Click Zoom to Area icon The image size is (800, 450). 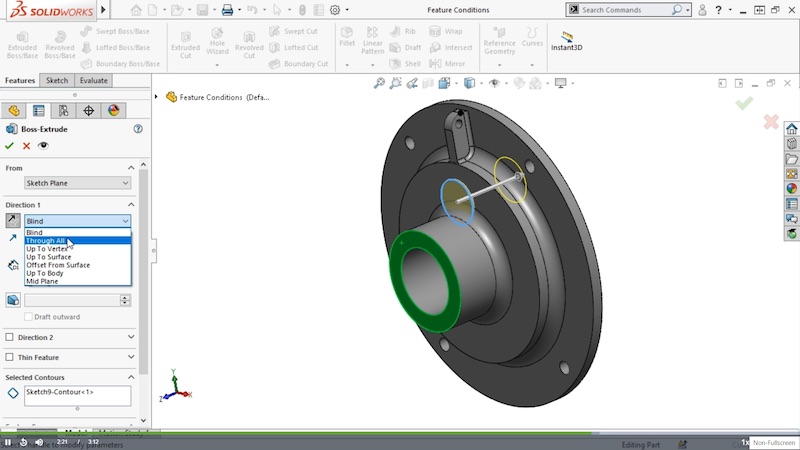pos(395,83)
